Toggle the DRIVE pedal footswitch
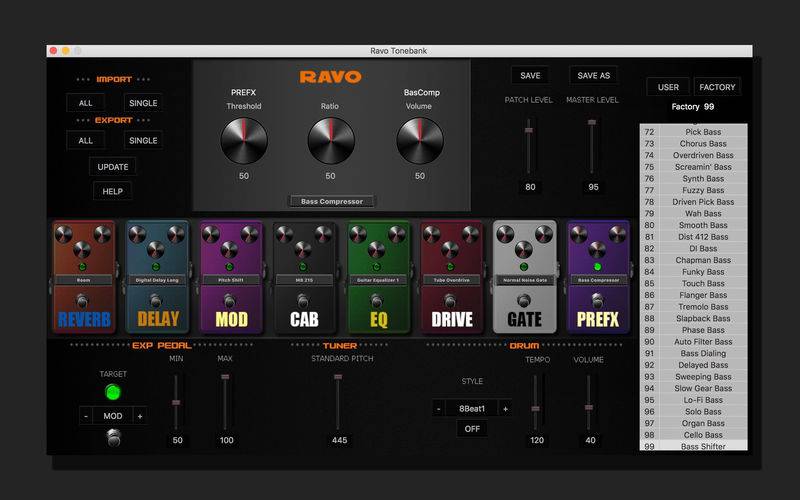The width and height of the screenshot is (800, 500). point(450,301)
